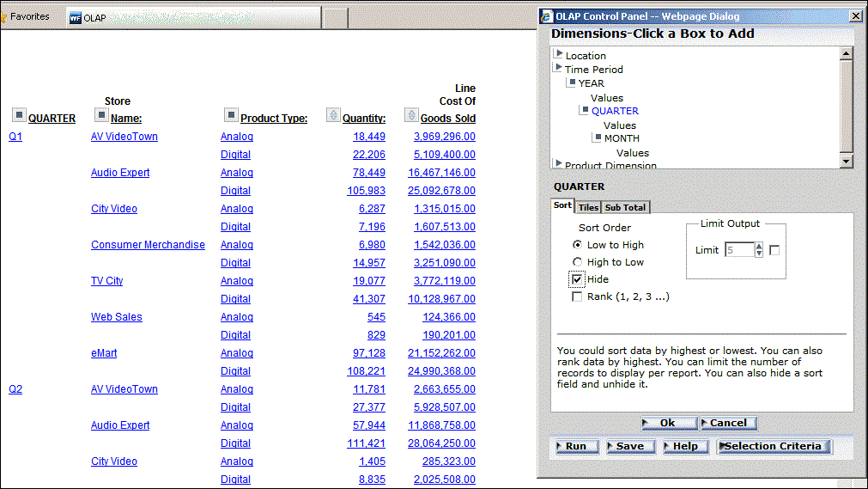The image size is (868, 489).
Task: Click the Product Type column header link
Action: coord(274,118)
